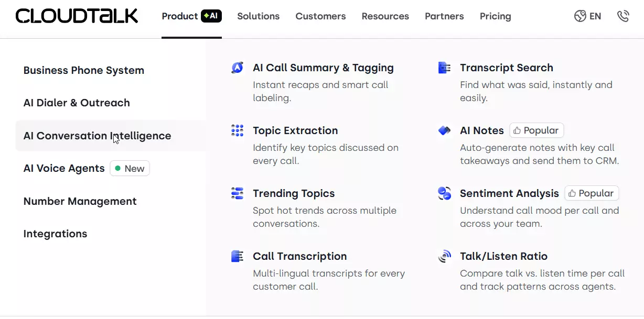The image size is (644, 319).
Task: Select Number Management category
Action: (80, 201)
